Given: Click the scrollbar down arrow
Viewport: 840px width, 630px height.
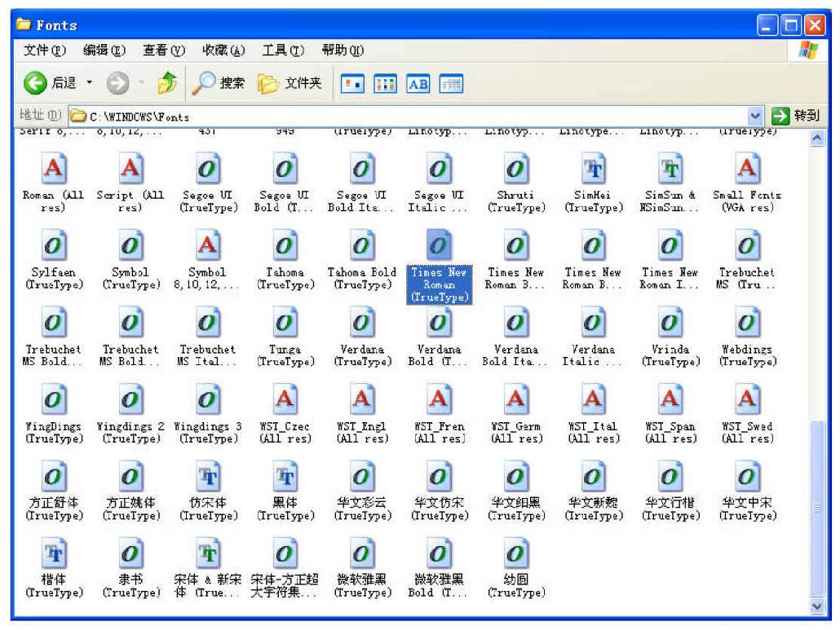Looking at the screenshot, I should [x=816, y=606].
